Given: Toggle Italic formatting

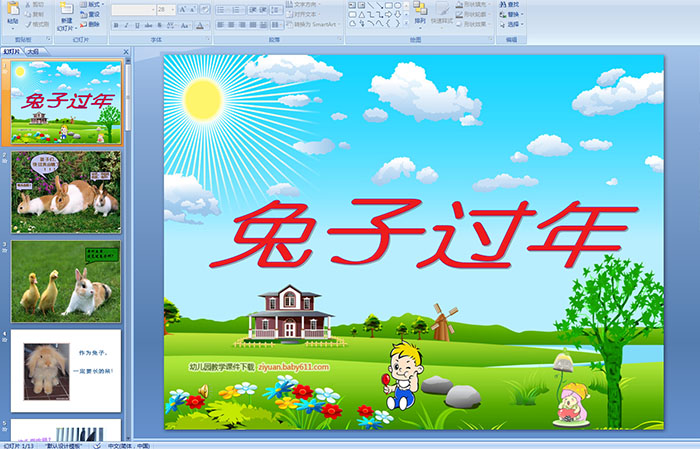Looking at the screenshot, I should coord(126,25).
